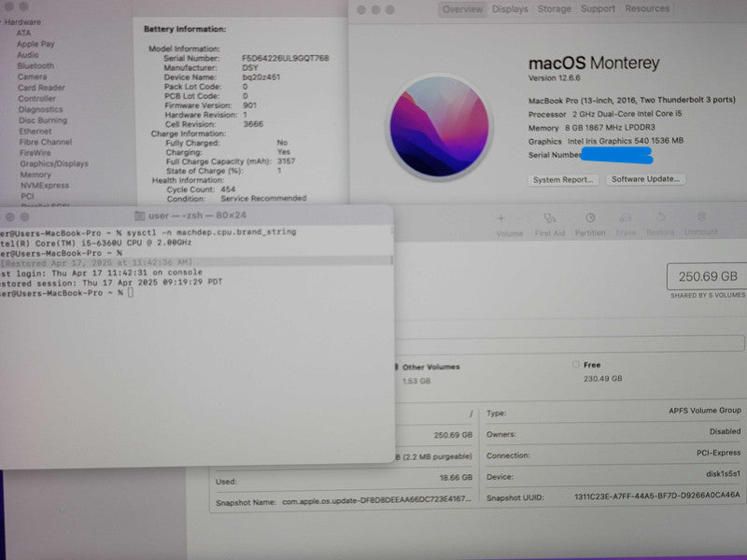The width and height of the screenshot is (747, 560).
Task: Click the Free legend swatch in Disk Utility
Action: click(x=575, y=365)
